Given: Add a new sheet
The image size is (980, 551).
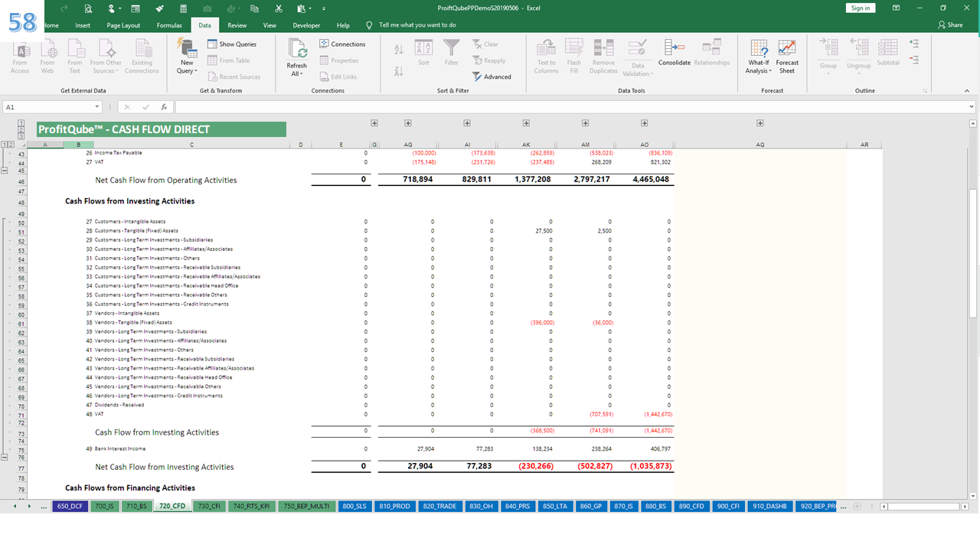Looking at the screenshot, I should pos(856,507).
